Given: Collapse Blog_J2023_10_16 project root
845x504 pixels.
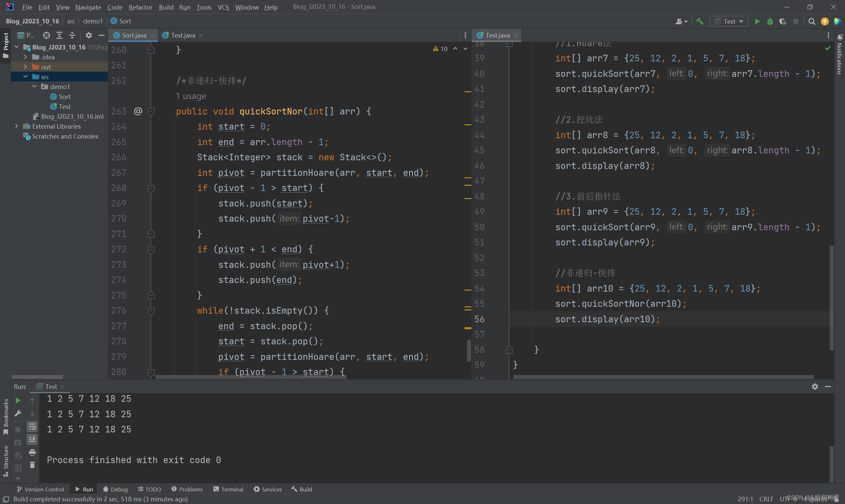Looking at the screenshot, I should (17, 47).
